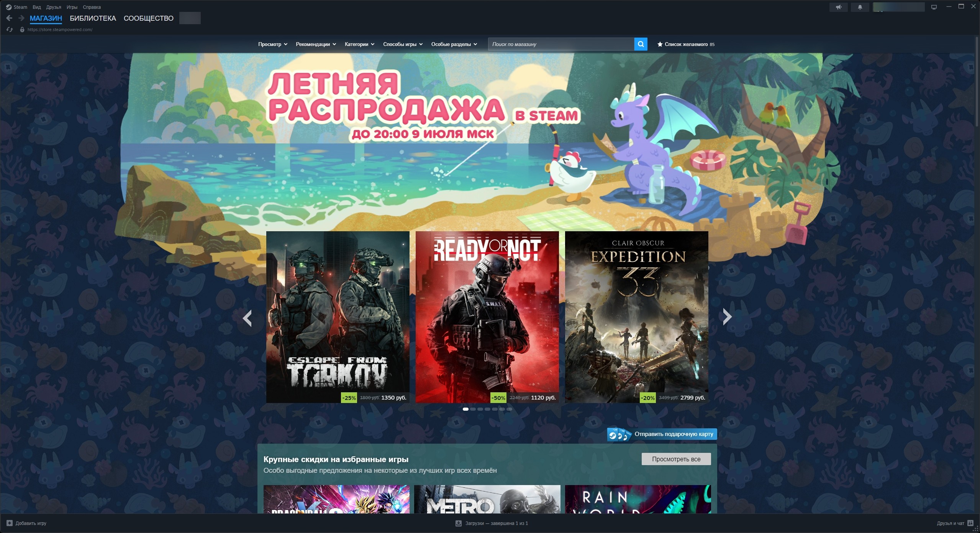The image size is (980, 533).
Task: Open the Справка menu
Action: (x=92, y=7)
